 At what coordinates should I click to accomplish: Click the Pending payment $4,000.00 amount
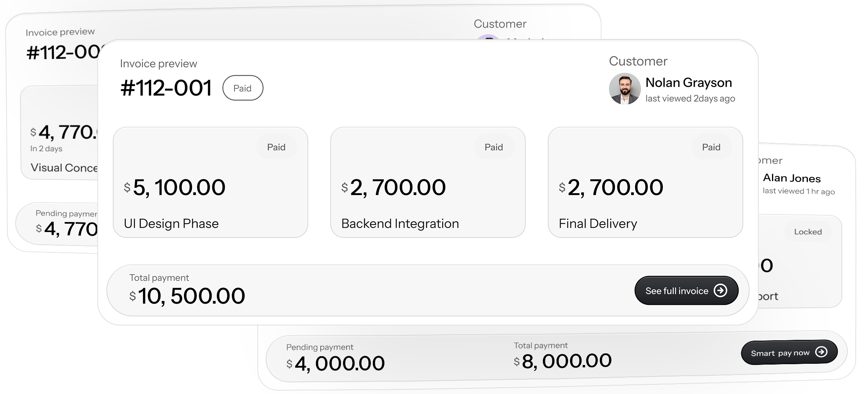tap(337, 362)
